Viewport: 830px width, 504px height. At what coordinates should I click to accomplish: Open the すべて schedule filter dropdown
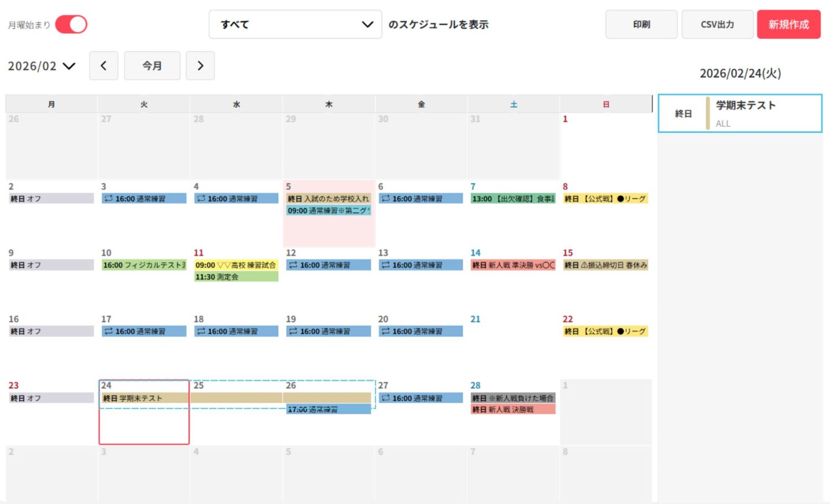point(295,24)
